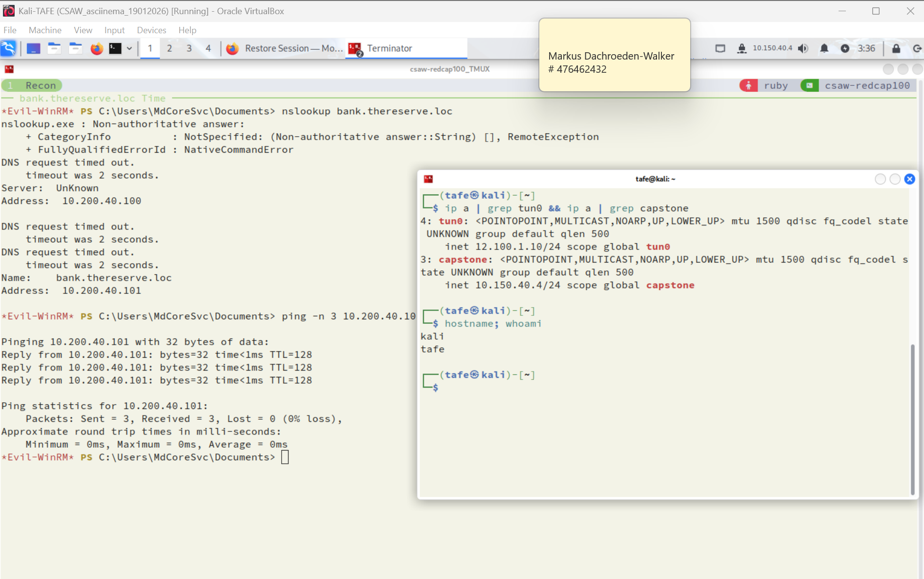
Task: Click the VPN network status icon
Action: (741, 48)
